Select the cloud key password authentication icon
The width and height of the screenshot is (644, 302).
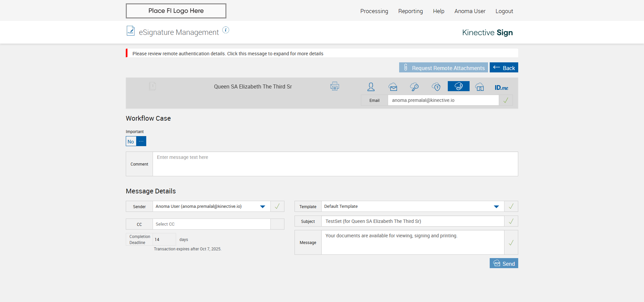click(x=414, y=87)
